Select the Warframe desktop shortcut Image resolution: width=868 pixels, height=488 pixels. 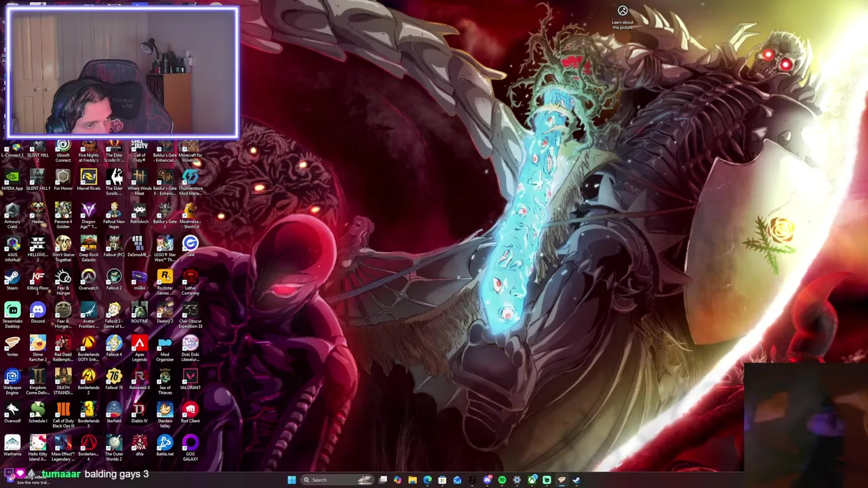click(x=12, y=446)
